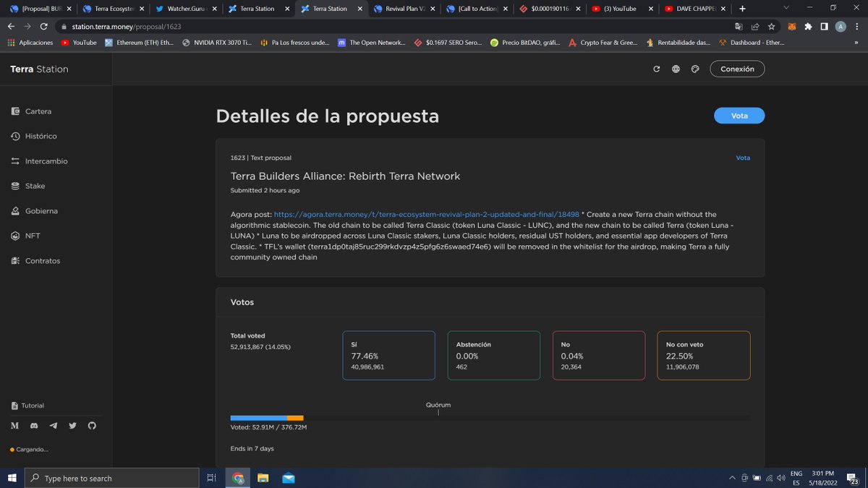The height and width of the screenshot is (488, 868).
Task: Show hidden system tray icons
Action: [x=732, y=478]
